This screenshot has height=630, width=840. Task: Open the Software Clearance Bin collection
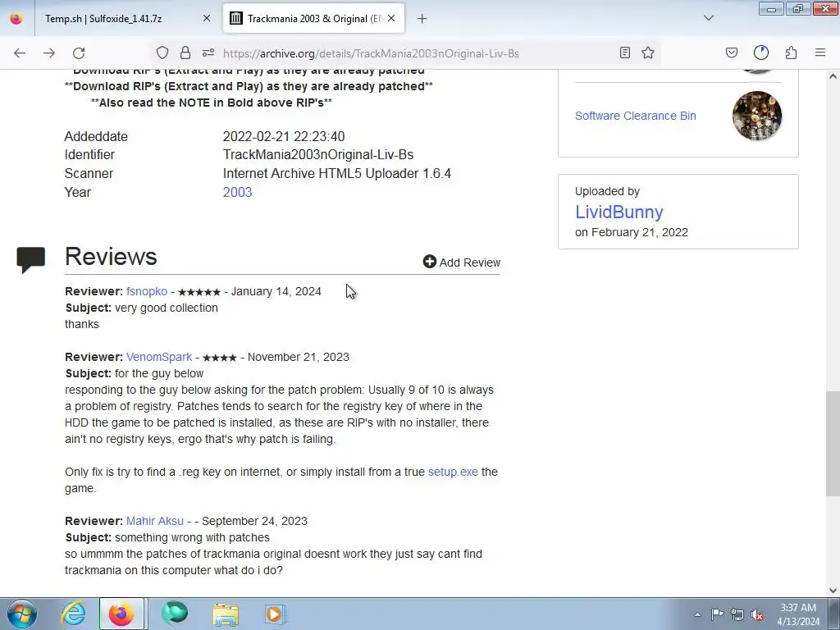click(636, 116)
